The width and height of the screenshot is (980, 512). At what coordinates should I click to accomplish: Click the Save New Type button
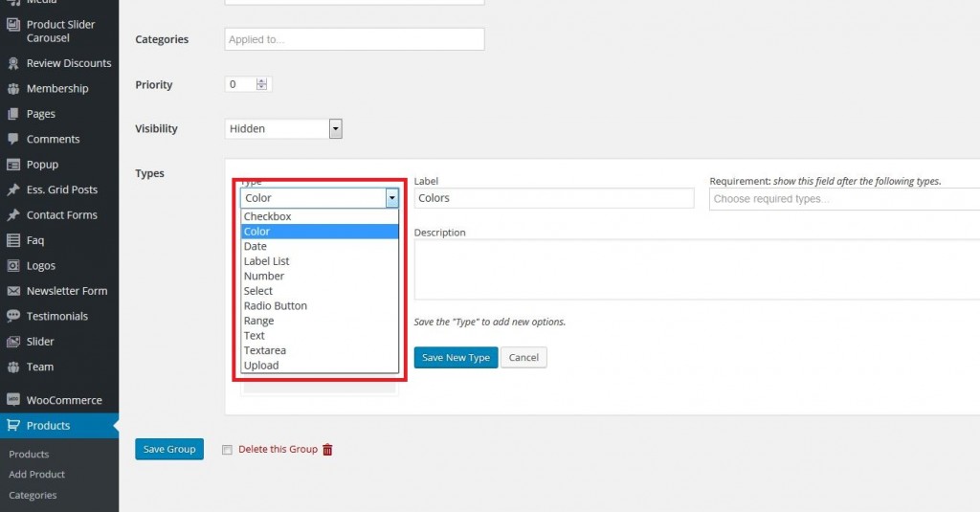point(457,358)
